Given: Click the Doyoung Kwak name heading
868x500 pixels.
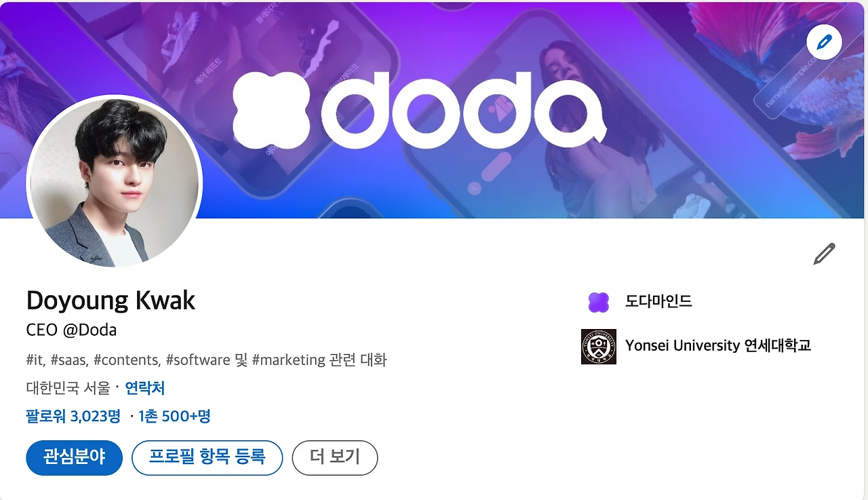Looking at the screenshot, I should pos(111,300).
